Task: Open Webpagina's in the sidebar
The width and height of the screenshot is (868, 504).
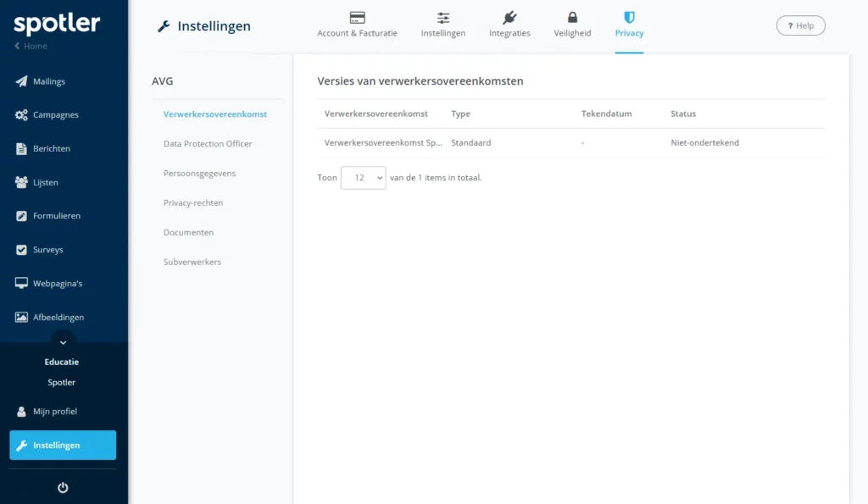Action: [x=20, y=283]
